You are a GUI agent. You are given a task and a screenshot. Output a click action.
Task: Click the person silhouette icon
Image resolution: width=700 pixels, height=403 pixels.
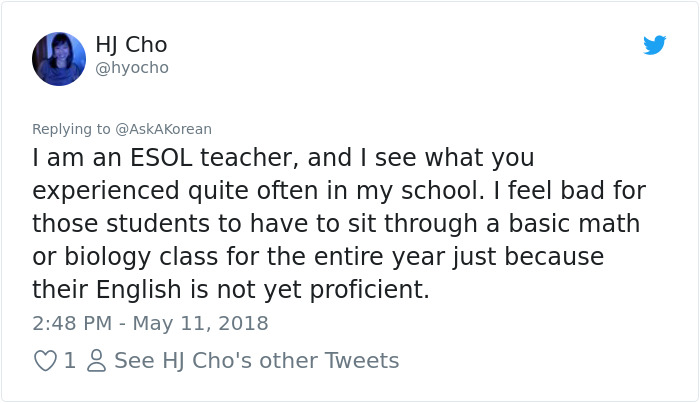point(97,361)
